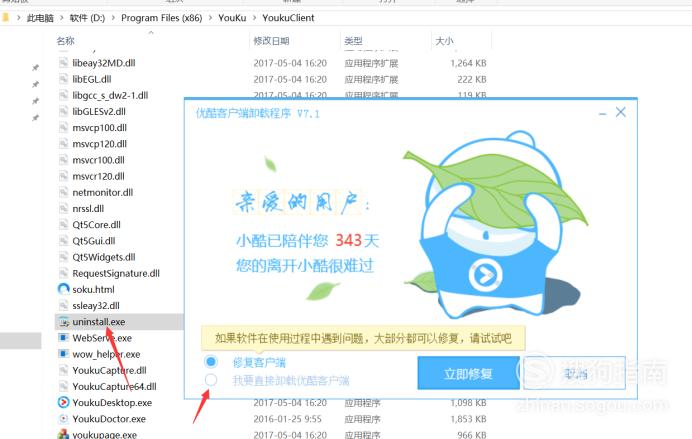The width and height of the screenshot is (692, 439).
Task: Expand chevron after Program Files (x86)
Action: point(210,18)
